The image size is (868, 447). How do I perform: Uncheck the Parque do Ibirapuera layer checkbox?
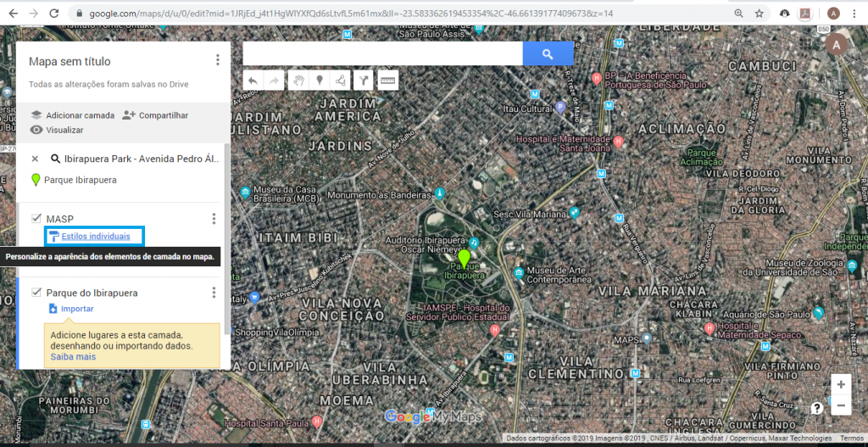pyautogui.click(x=37, y=293)
